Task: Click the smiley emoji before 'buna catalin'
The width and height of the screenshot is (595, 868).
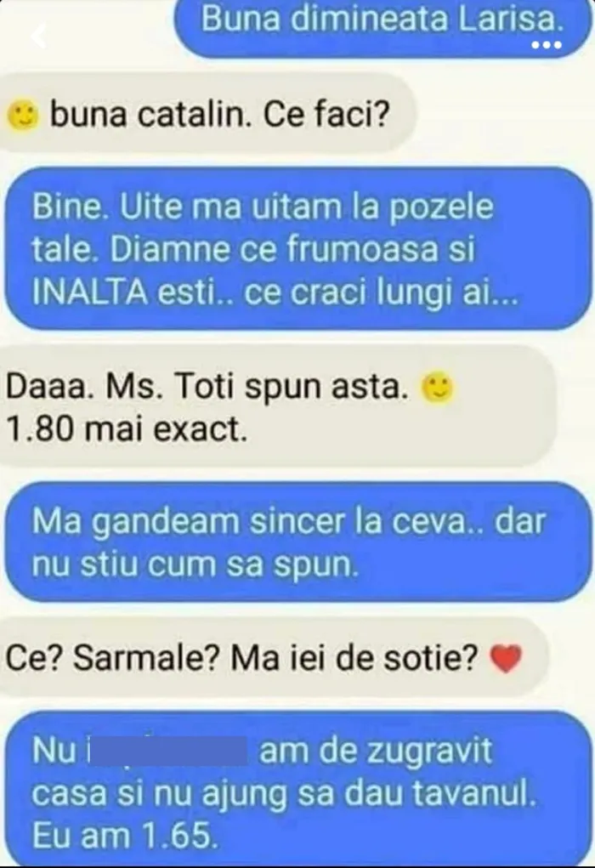Action: [x=23, y=115]
